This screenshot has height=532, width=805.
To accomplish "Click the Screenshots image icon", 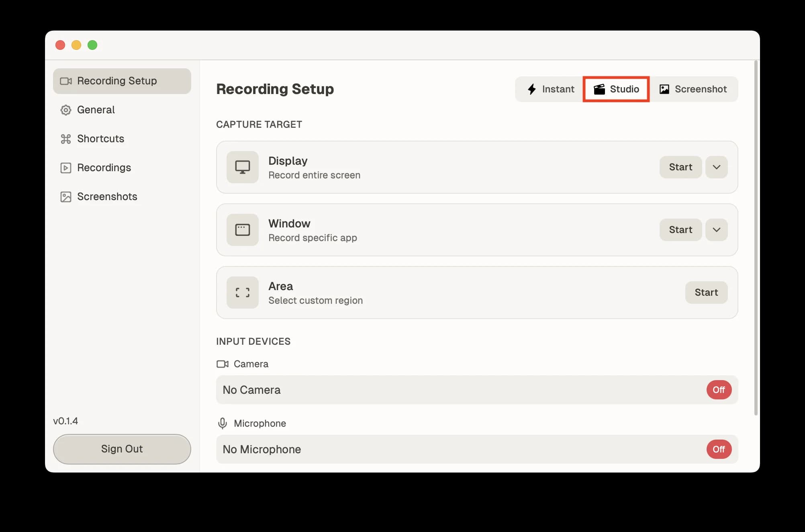I will [66, 196].
